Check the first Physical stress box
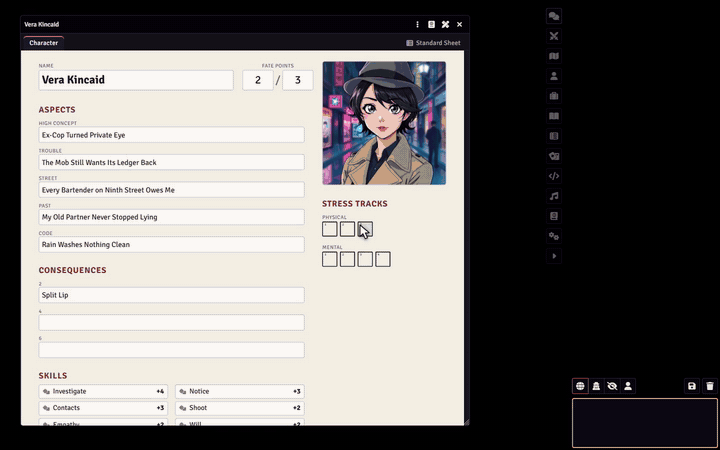 click(330, 229)
